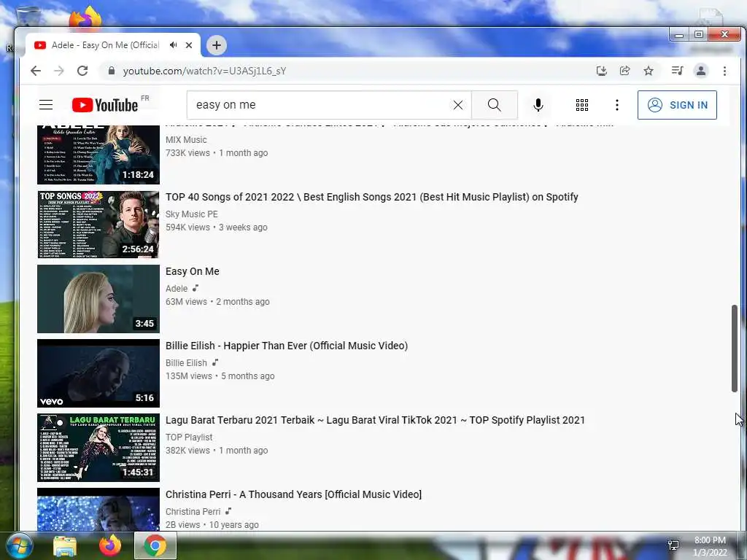
Task: Start voice search with the microphone
Action: tap(538, 105)
